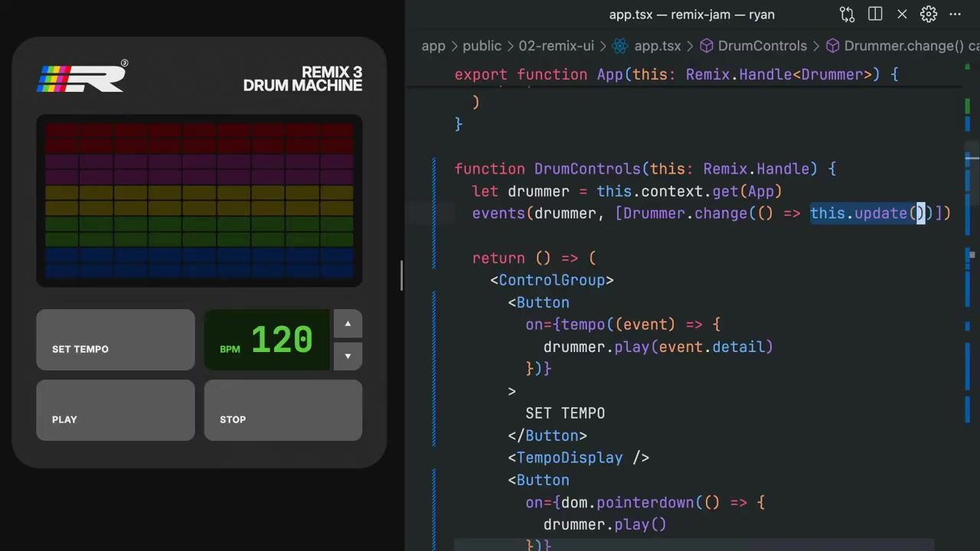Click the React file icon in breadcrumb
The height and width of the screenshot is (551, 980).
[x=620, y=46]
